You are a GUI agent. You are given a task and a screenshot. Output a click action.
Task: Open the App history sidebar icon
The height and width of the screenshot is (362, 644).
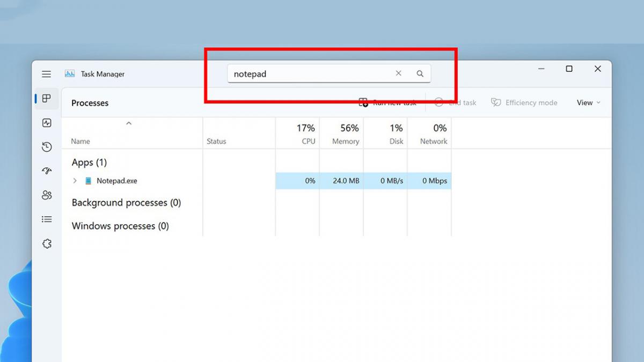47,147
